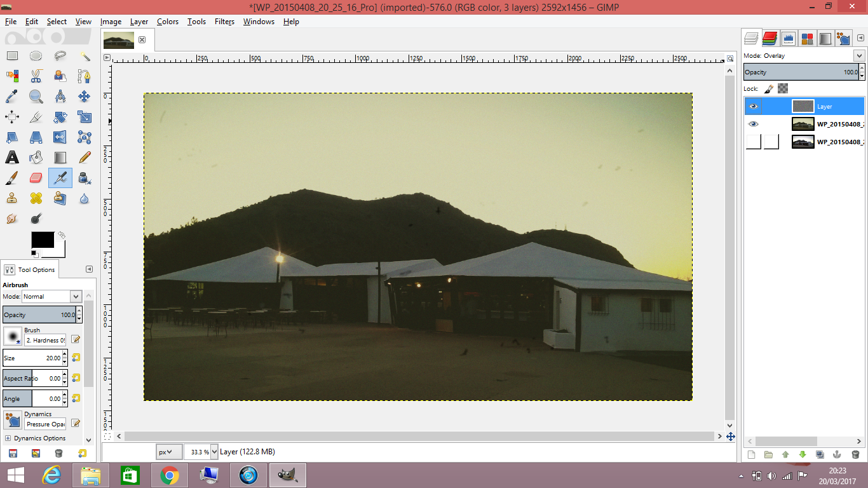
Task: Select the Select by Color tool
Action: coord(12,76)
